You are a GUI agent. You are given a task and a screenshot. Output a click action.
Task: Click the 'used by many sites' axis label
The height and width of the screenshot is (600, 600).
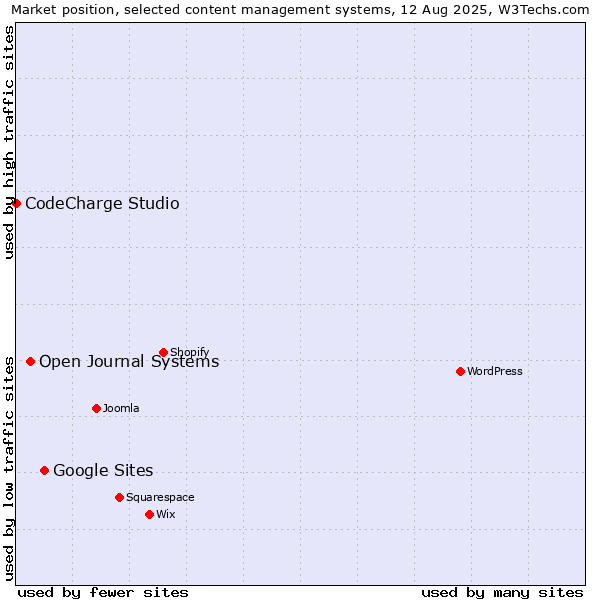502,593
